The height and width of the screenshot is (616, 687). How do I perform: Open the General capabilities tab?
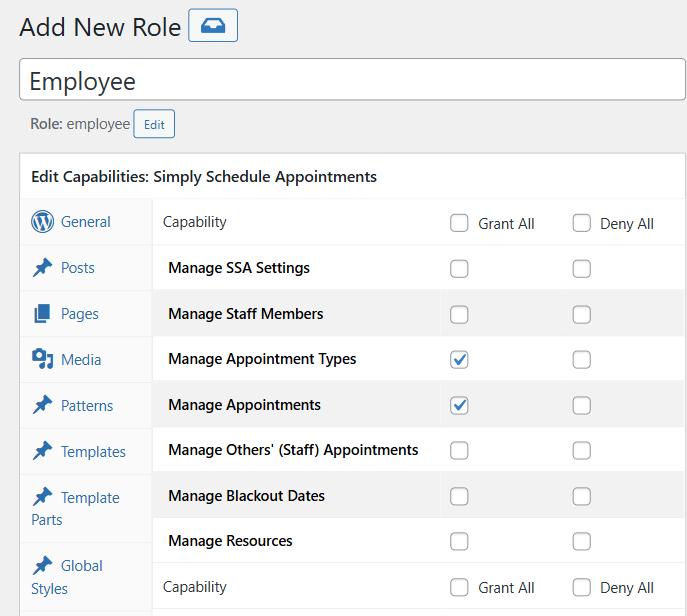coord(86,222)
